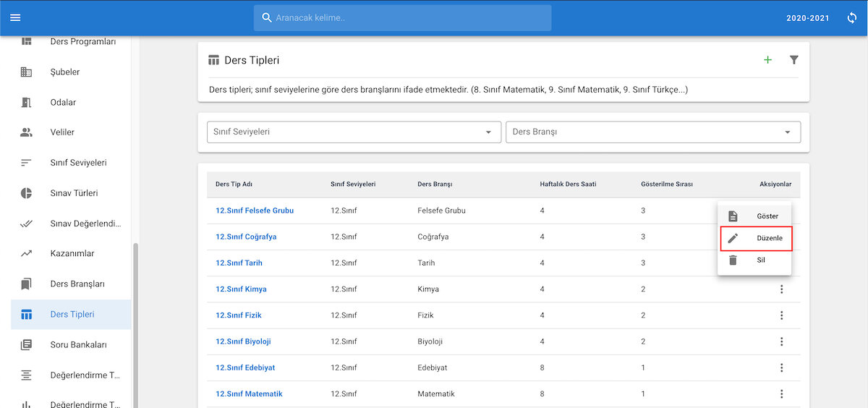Click the Ders Branşı column header
This screenshot has width=868, height=408.
tap(435, 184)
